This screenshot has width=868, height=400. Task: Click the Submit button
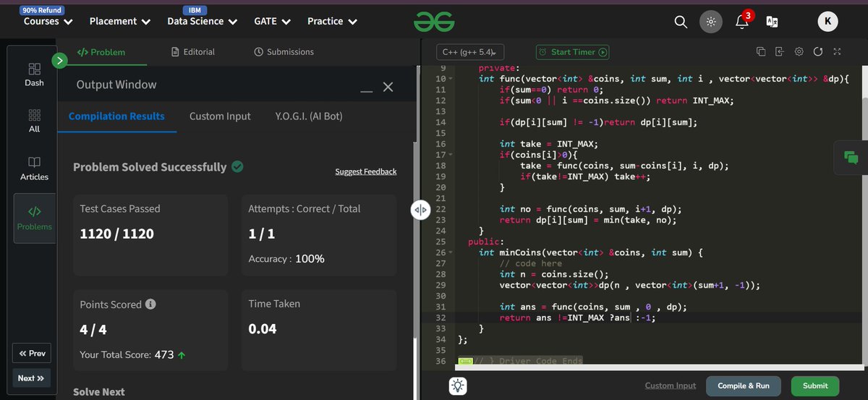815,386
